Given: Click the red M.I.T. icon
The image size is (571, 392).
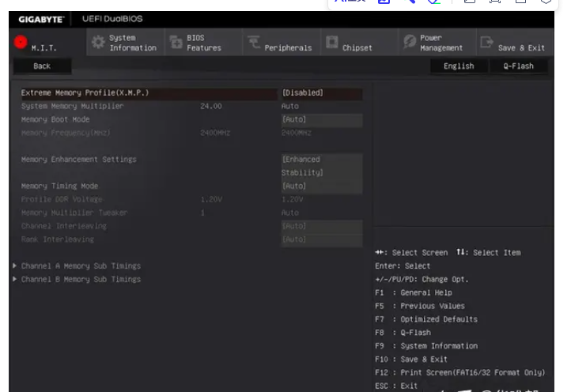Looking at the screenshot, I should tap(21, 42).
